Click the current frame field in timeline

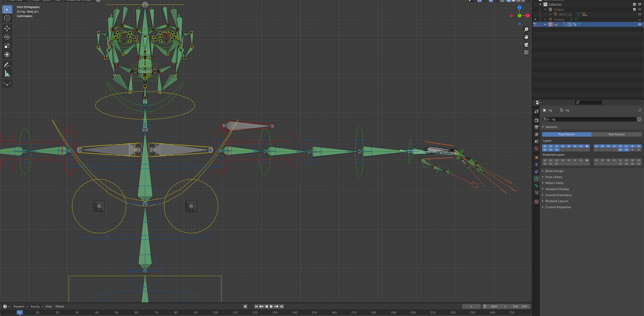point(471,306)
